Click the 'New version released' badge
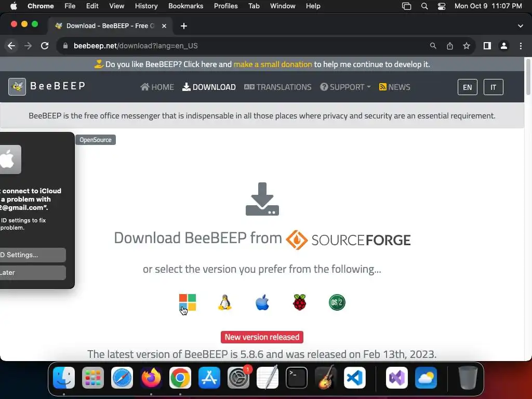532x399 pixels. (262, 337)
